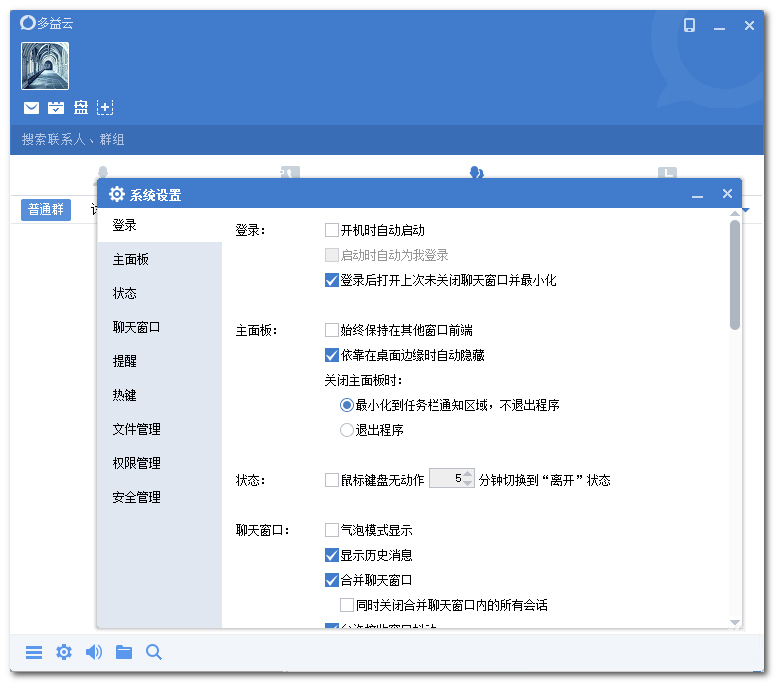Image resolution: width=775 pixels, height=683 pixels.
Task: Open the 热键 settings section
Action: (x=125, y=395)
